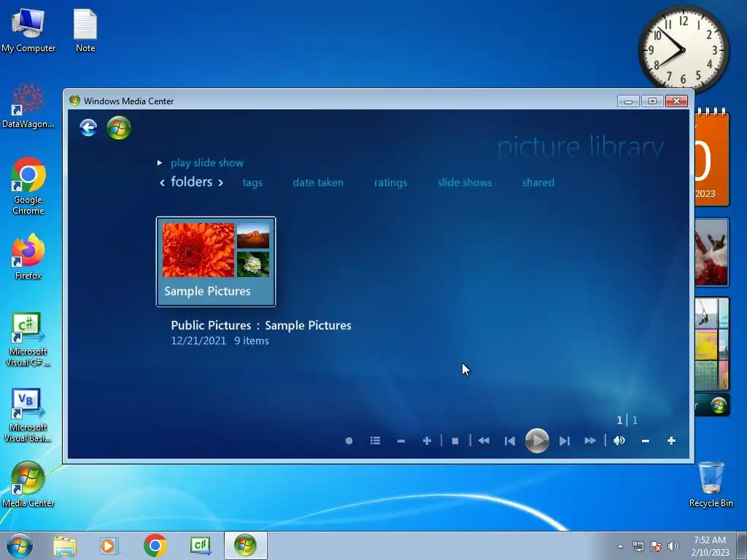Viewport: 747px width, 560px height.
Task: Open the guide list icon in transport bar
Action: click(x=375, y=441)
